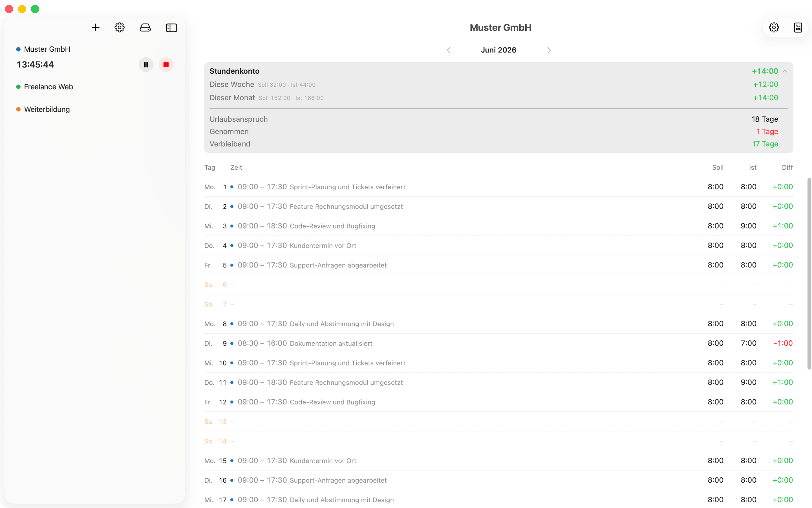
Task: Click the Diff column header
Action: 787,167
